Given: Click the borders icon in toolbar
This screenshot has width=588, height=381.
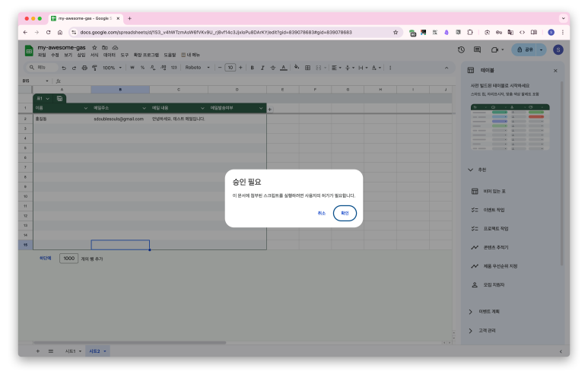Looking at the screenshot, I should coord(307,67).
